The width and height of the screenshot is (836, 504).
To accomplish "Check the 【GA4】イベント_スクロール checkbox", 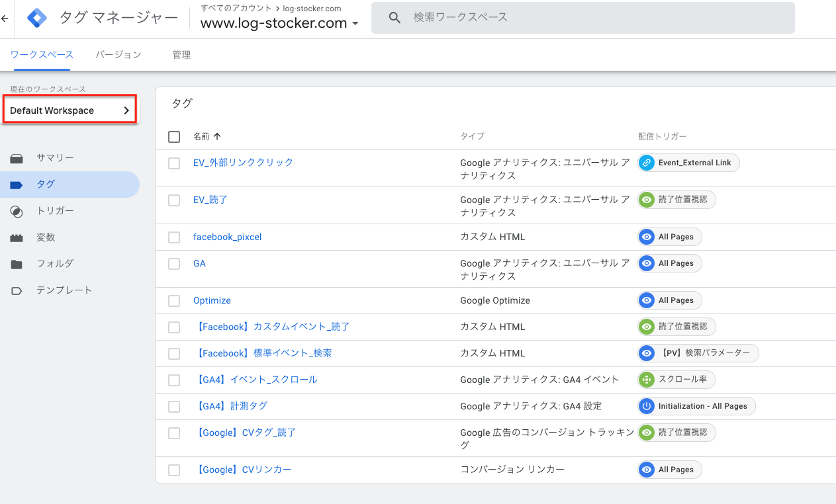I will click(x=174, y=380).
